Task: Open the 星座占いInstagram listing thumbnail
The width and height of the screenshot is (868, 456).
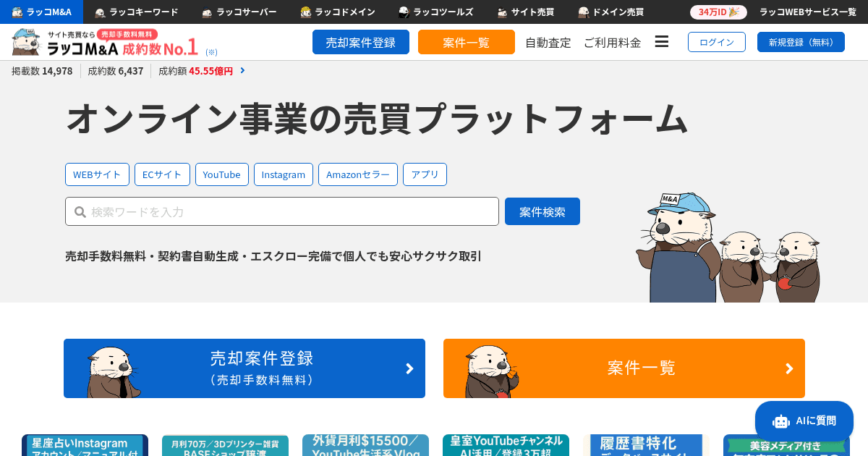Action: [85, 445]
